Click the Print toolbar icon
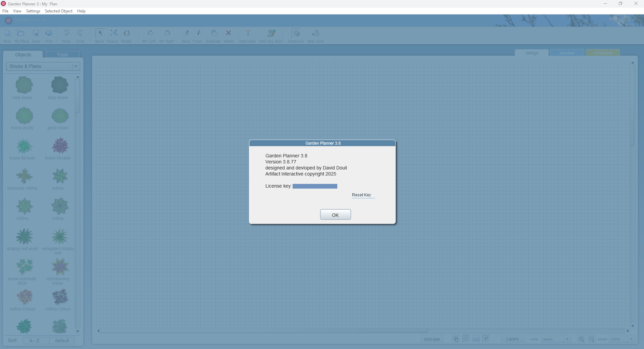This screenshot has width=644, height=349. click(x=49, y=33)
